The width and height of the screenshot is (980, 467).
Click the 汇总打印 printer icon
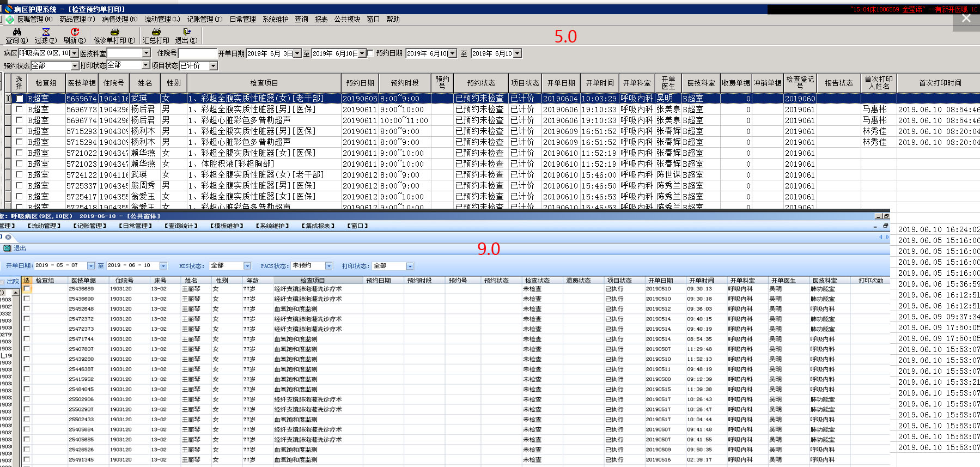[x=156, y=32]
